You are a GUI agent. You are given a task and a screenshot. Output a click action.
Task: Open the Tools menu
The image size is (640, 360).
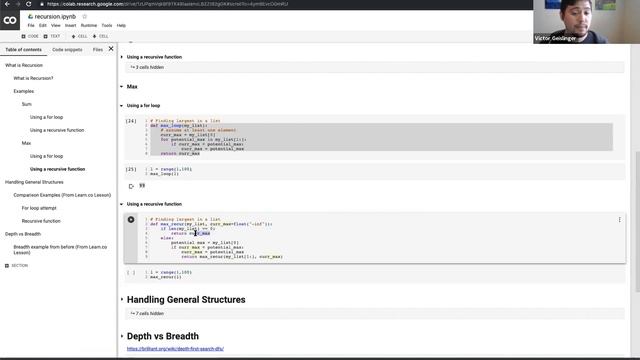pyautogui.click(x=107, y=25)
